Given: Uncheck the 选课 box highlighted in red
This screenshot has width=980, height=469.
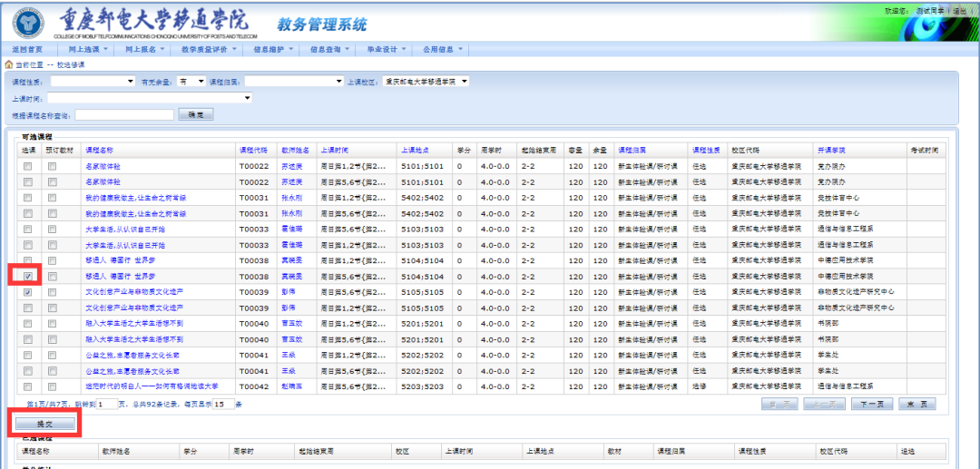Looking at the screenshot, I should pyautogui.click(x=28, y=276).
